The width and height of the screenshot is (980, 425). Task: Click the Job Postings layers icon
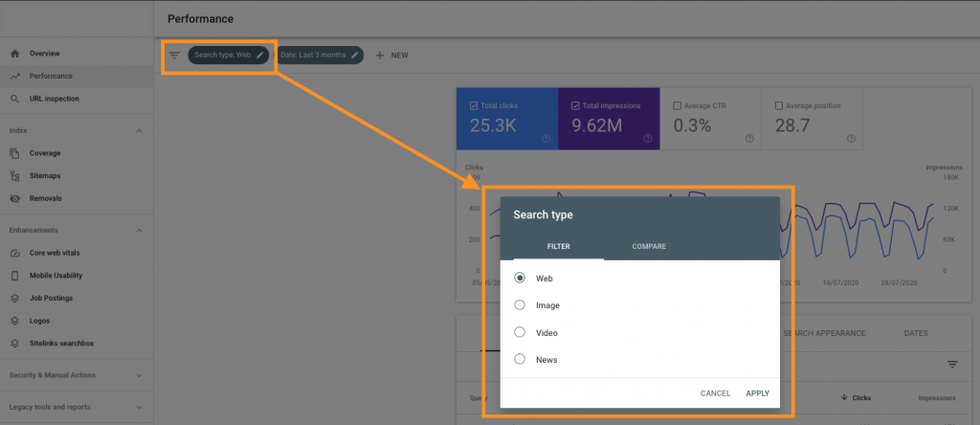(x=15, y=298)
